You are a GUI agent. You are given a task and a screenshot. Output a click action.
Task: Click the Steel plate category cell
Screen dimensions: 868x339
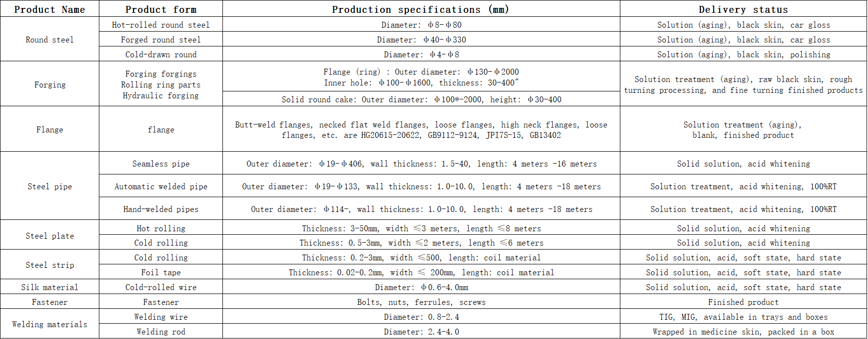(x=49, y=236)
